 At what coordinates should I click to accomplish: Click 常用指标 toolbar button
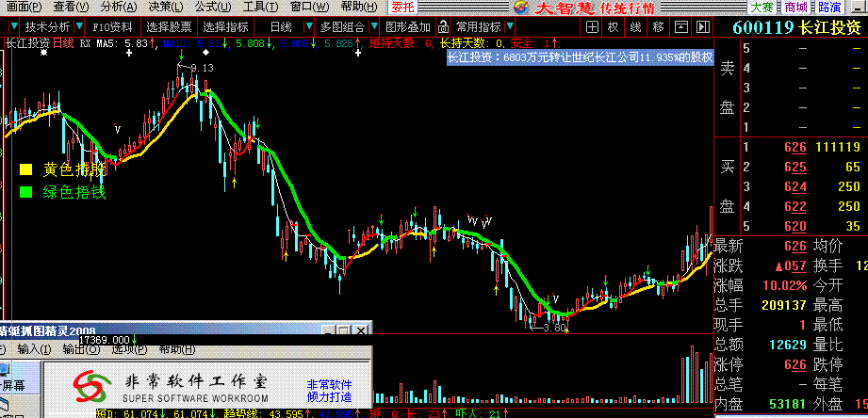pyautogui.click(x=478, y=26)
